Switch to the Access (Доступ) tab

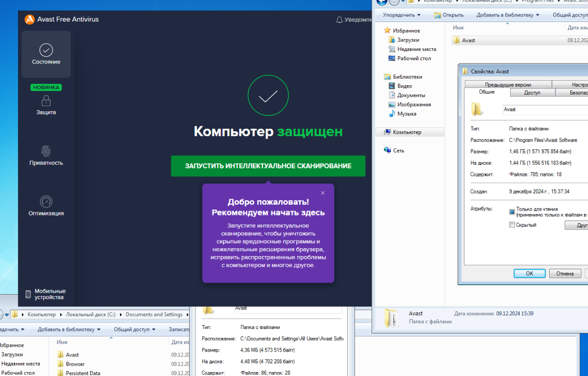click(x=532, y=93)
